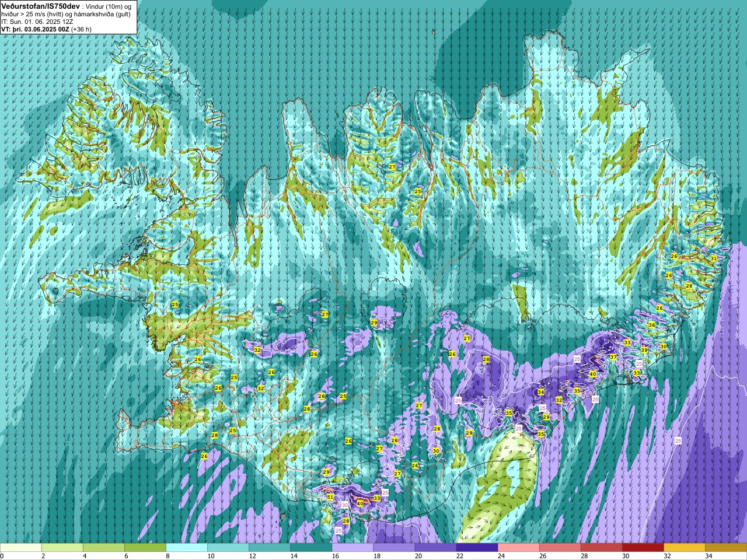Click the pale turquoise 10–12 legend swatch

228,548
